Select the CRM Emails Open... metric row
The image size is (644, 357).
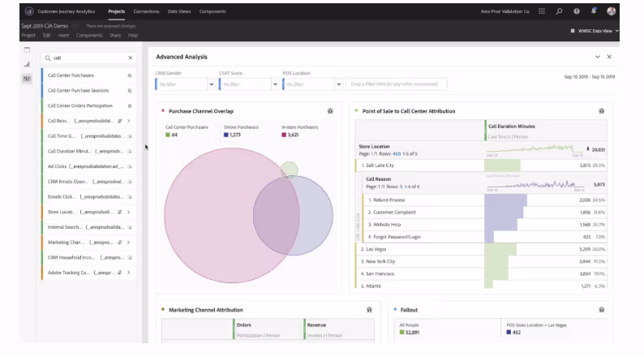click(88, 182)
